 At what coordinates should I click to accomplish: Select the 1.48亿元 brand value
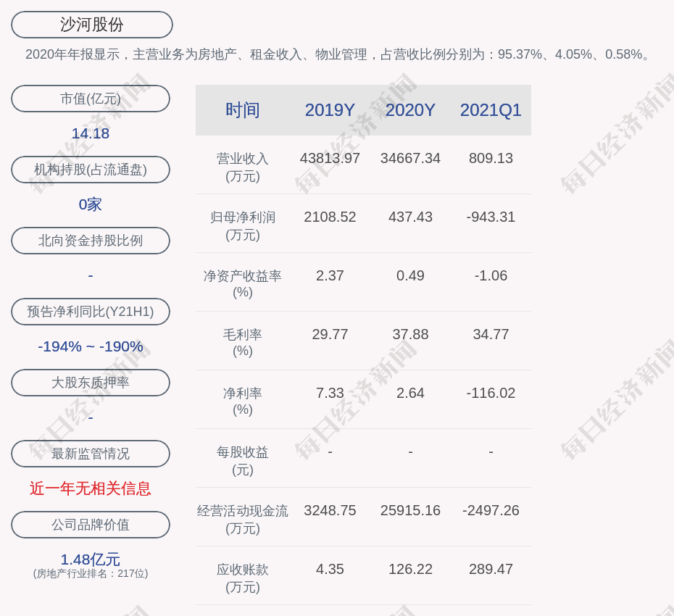point(91,559)
